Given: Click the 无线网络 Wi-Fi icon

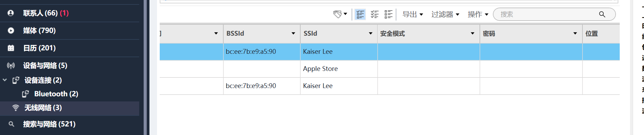Looking at the screenshot, I should click(15, 108).
